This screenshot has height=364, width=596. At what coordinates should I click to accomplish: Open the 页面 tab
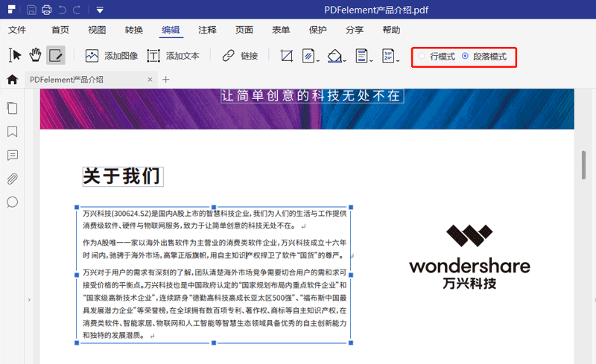pyautogui.click(x=244, y=30)
